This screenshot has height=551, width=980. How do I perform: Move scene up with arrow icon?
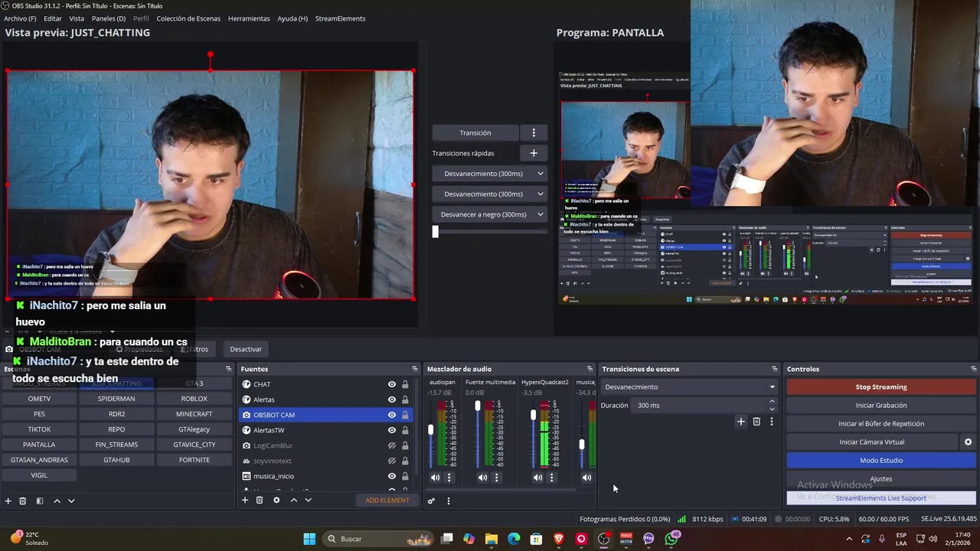[57, 500]
